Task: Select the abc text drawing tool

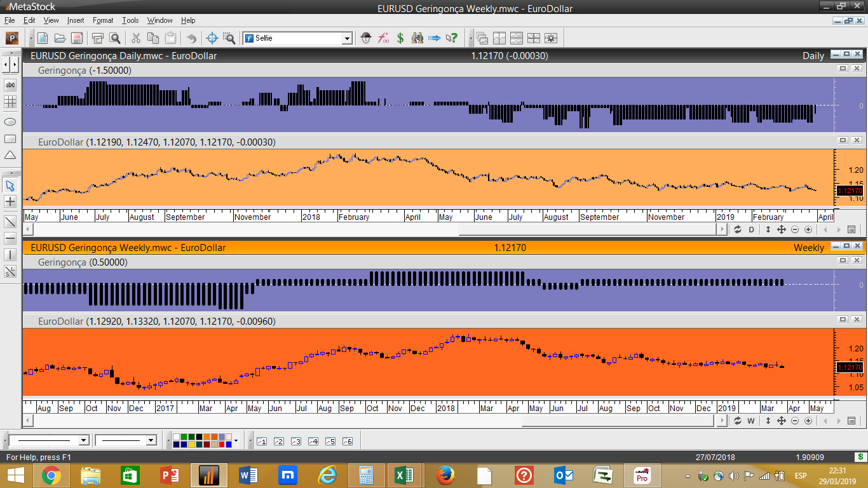Action: click(10, 85)
